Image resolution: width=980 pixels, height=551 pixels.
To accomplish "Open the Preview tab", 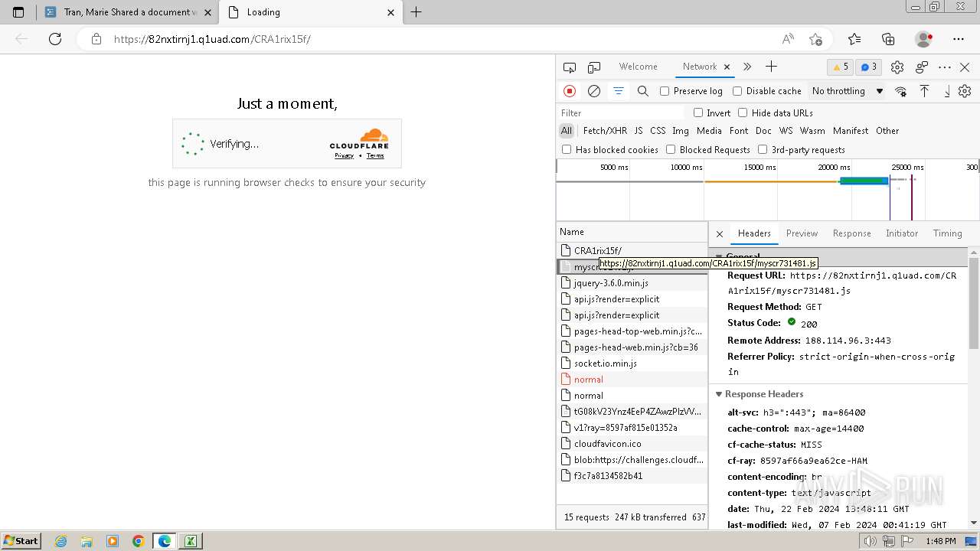I will pos(802,233).
